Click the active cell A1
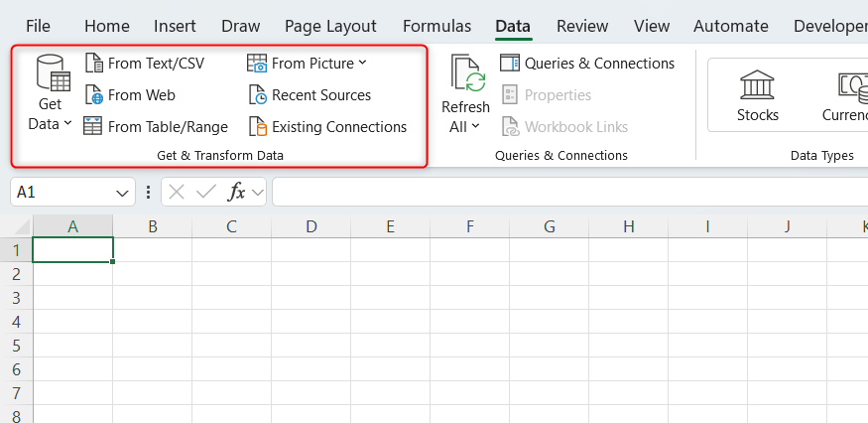Viewport: 868px width, 423px height. tap(73, 249)
